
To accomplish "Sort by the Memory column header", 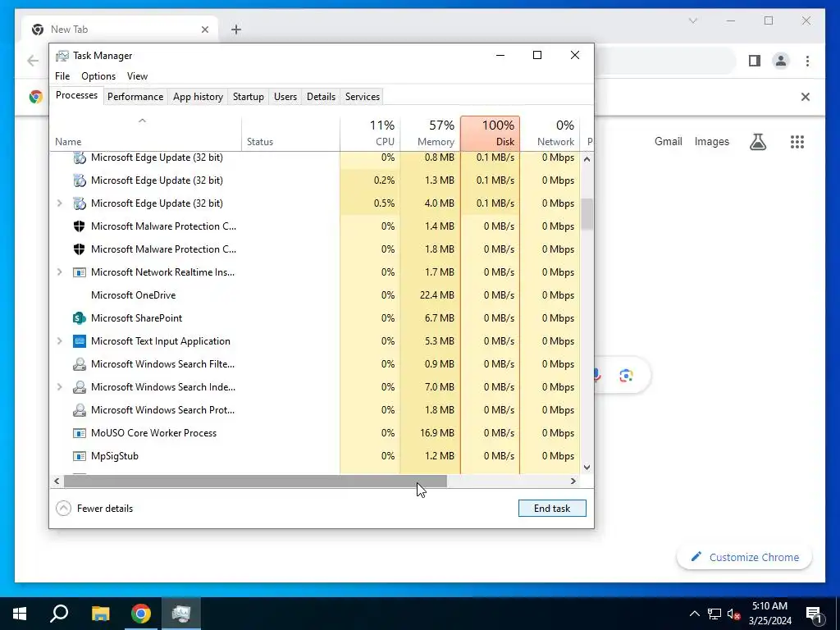I will [430, 134].
